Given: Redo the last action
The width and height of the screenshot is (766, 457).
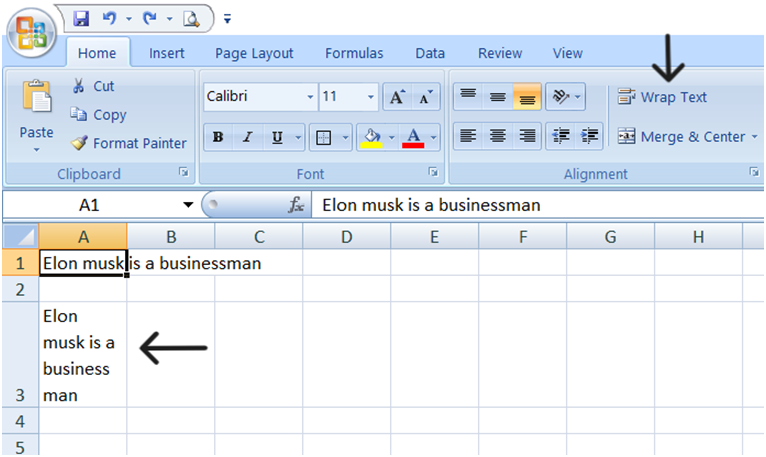Looking at the screenshot, I should 149,19.
